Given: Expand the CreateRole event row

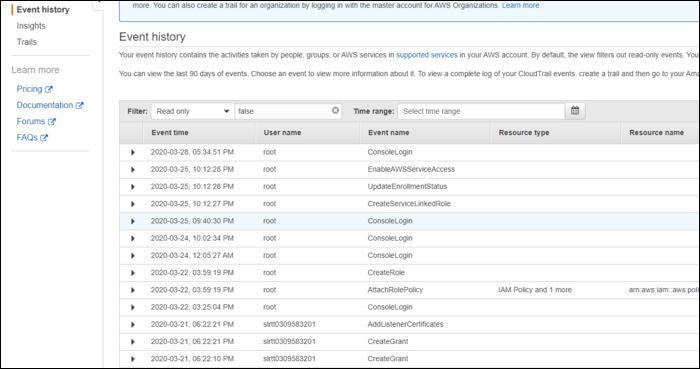Looking at the screenshot, I should [133, 273].
